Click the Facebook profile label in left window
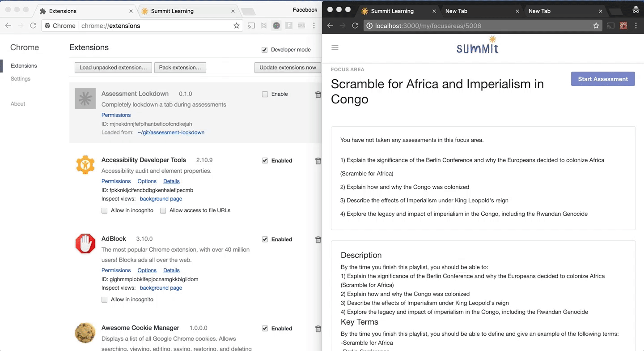Image resolution: width=644 pixels, height=351 pixels. tap(305, 10)
